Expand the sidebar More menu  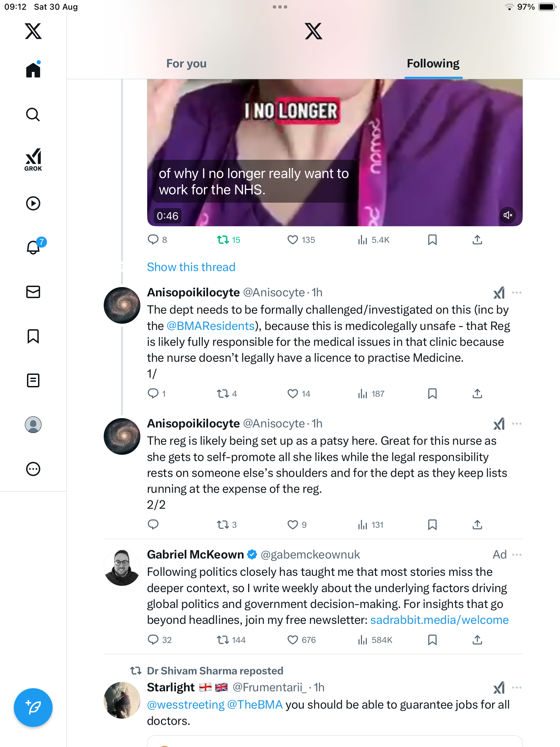(33, 469)
